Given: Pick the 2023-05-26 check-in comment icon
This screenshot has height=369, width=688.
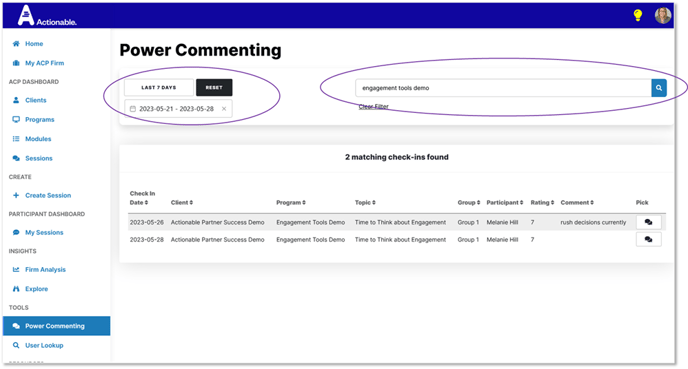Looking at the screenshot, I should (x=649, y=222).
